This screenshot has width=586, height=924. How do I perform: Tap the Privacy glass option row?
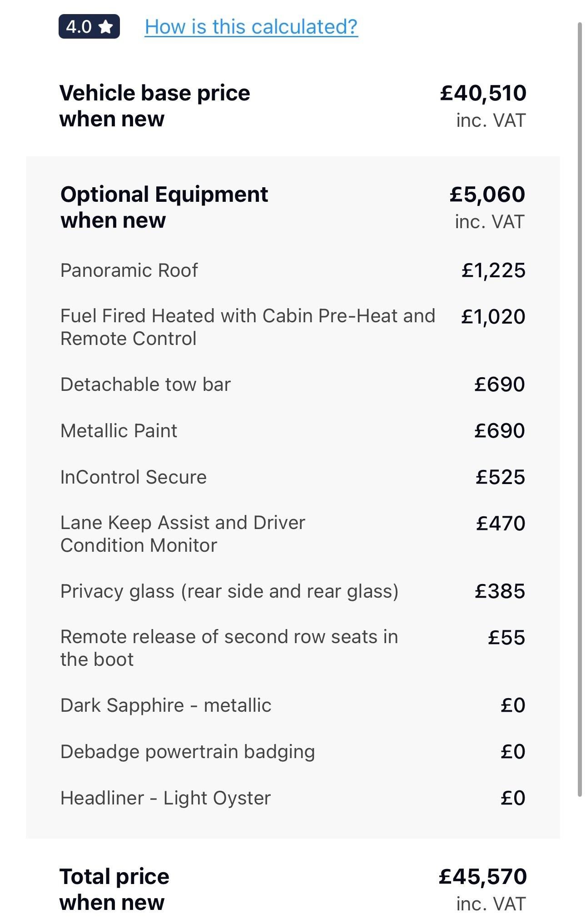click(x=293, y=591)
